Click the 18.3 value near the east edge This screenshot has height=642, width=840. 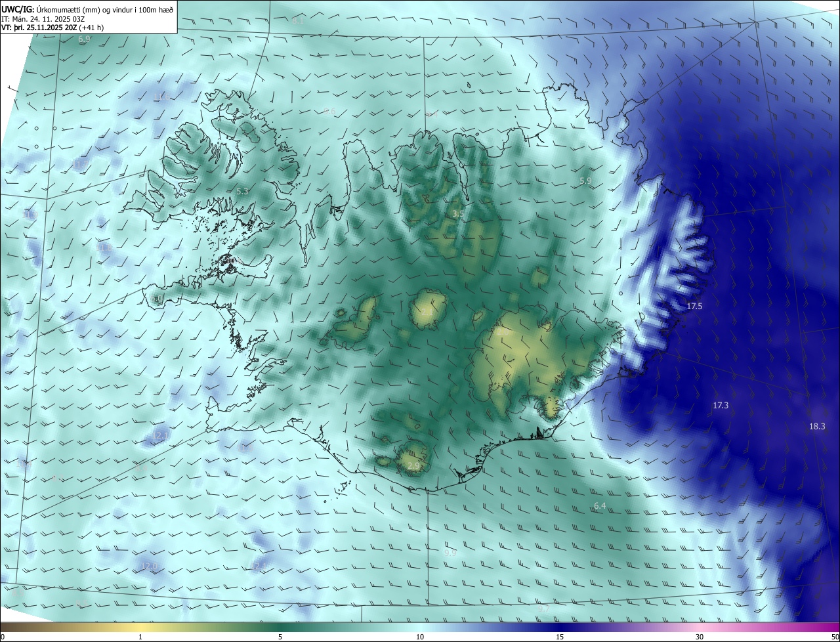817,427
